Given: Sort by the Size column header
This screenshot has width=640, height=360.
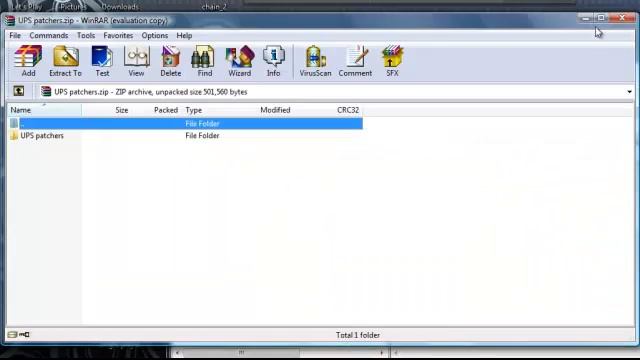Looking at the screenshot, I should [121, 110].
